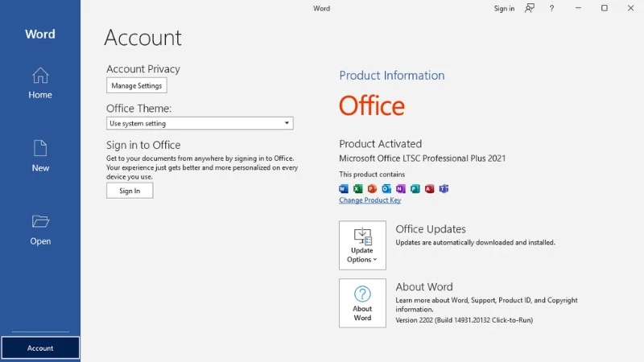Expand the Office Theme dropdown

pos(200,123)
